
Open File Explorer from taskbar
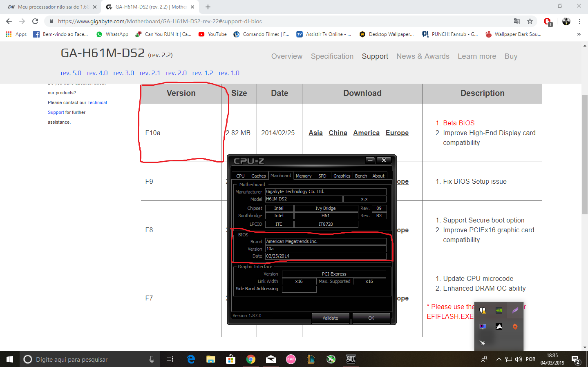[210, 359]
